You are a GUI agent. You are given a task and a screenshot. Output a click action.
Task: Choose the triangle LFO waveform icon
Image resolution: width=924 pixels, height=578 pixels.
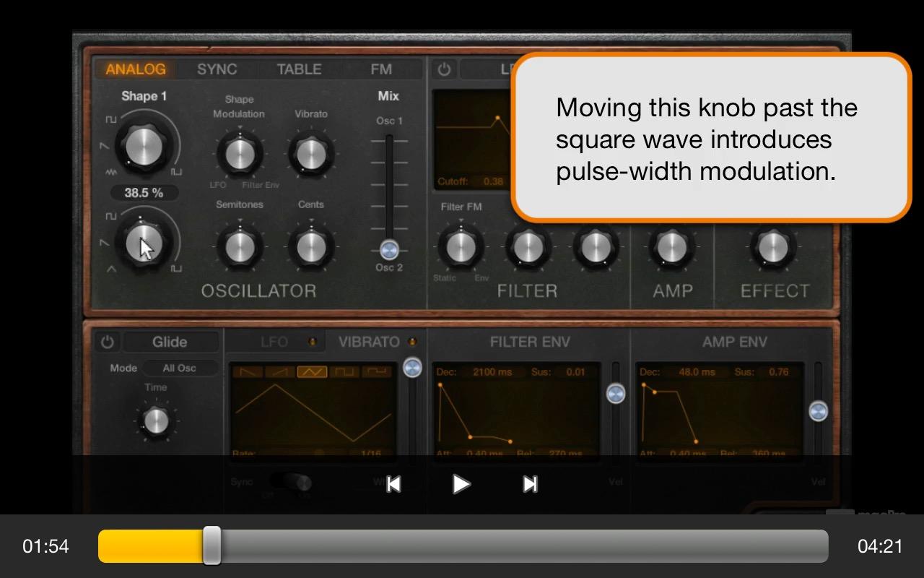pos(312,371)
